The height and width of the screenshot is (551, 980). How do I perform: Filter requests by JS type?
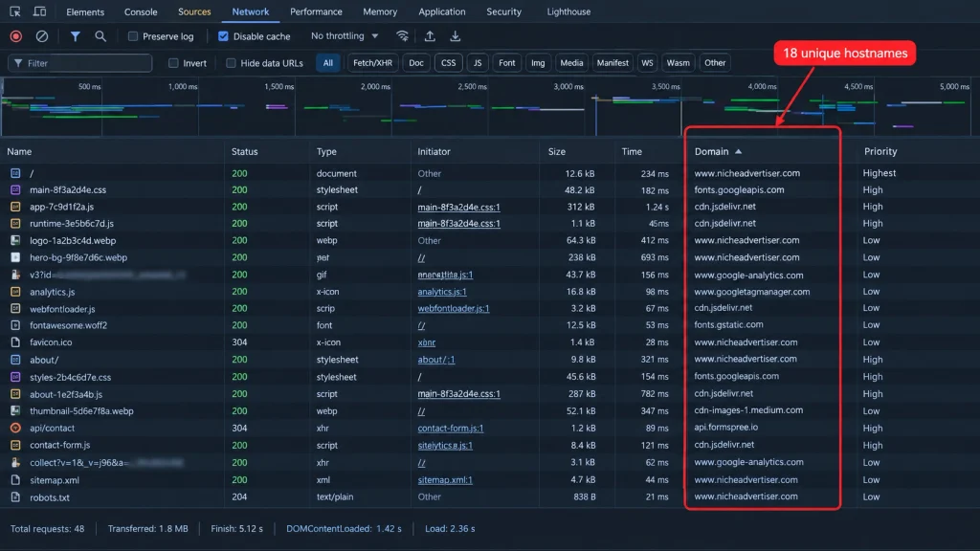(478, 63)
